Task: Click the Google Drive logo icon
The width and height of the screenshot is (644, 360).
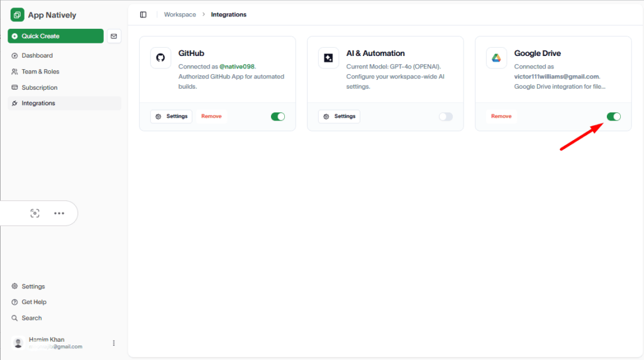Action: 497,57
